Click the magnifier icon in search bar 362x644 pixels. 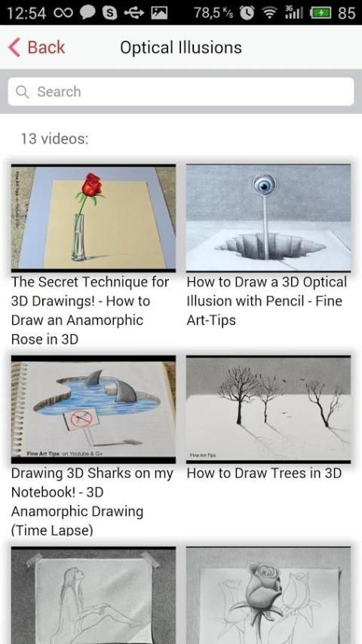22,91
